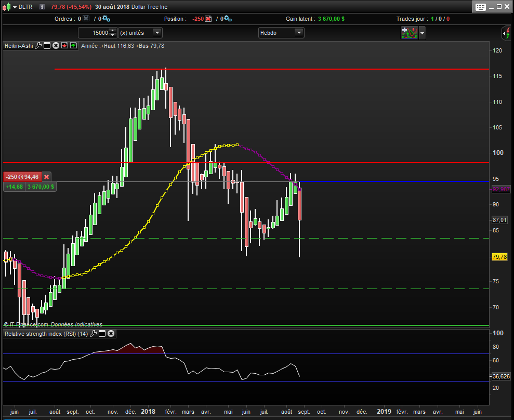Image resolution: width=514 pixels, height=420 pixels.
Task: Click Heikin-Ashi panel maximize window icon
Action: pos(47,46)
